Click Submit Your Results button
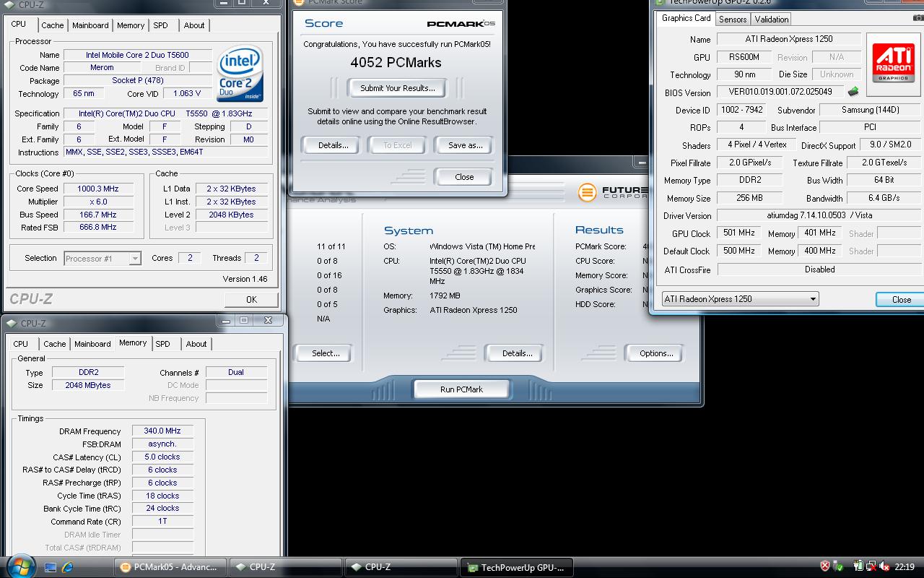Screen dimensions: 924x578 398,88
